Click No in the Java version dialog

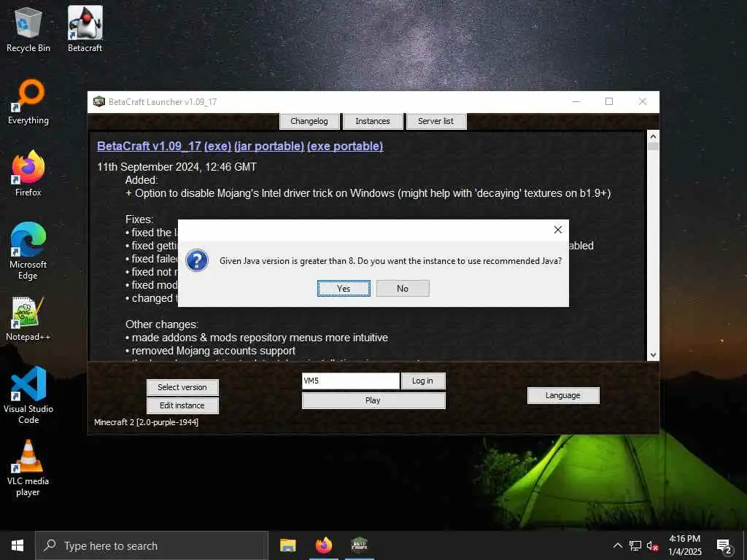pyautogui.click(x=403, y=289)
